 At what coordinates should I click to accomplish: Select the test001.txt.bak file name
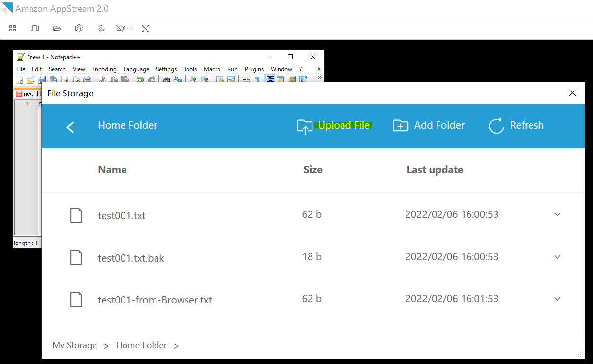131,258
